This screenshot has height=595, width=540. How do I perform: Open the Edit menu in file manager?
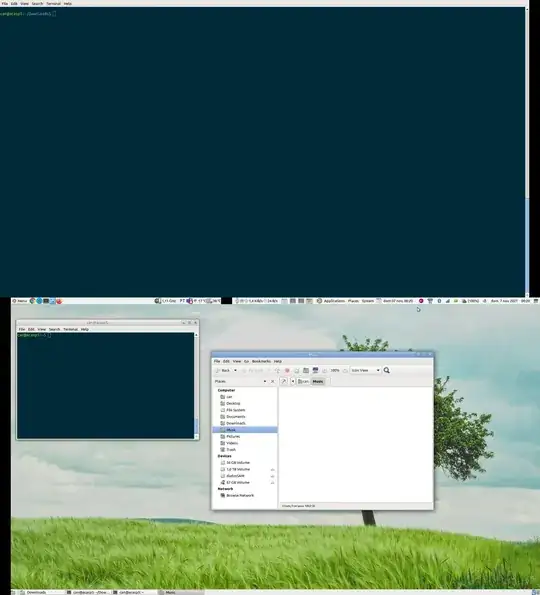227,361
